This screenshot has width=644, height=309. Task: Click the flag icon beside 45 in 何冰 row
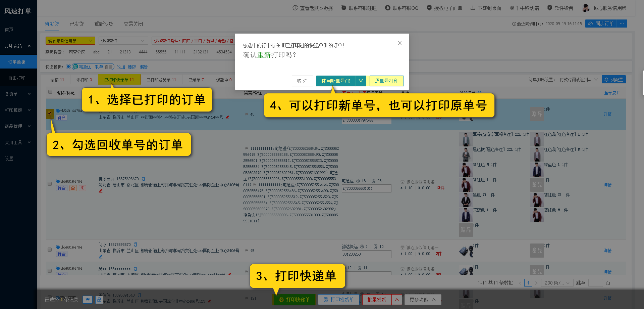[x=247, y=251]
